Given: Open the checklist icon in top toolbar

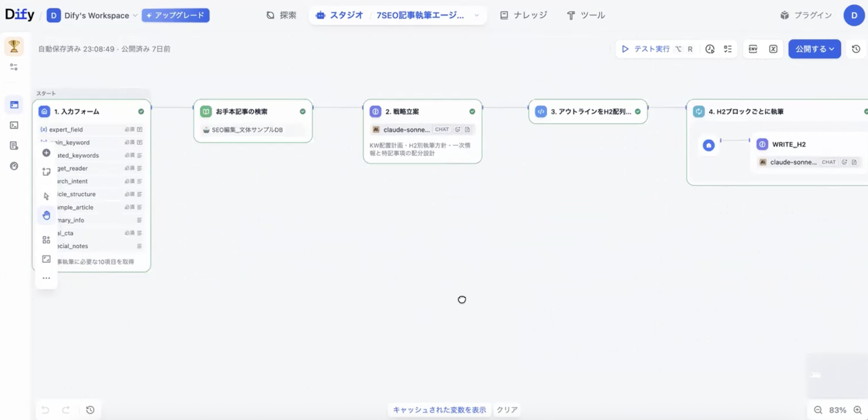Looking at the screenshot, I should [728, 49].
